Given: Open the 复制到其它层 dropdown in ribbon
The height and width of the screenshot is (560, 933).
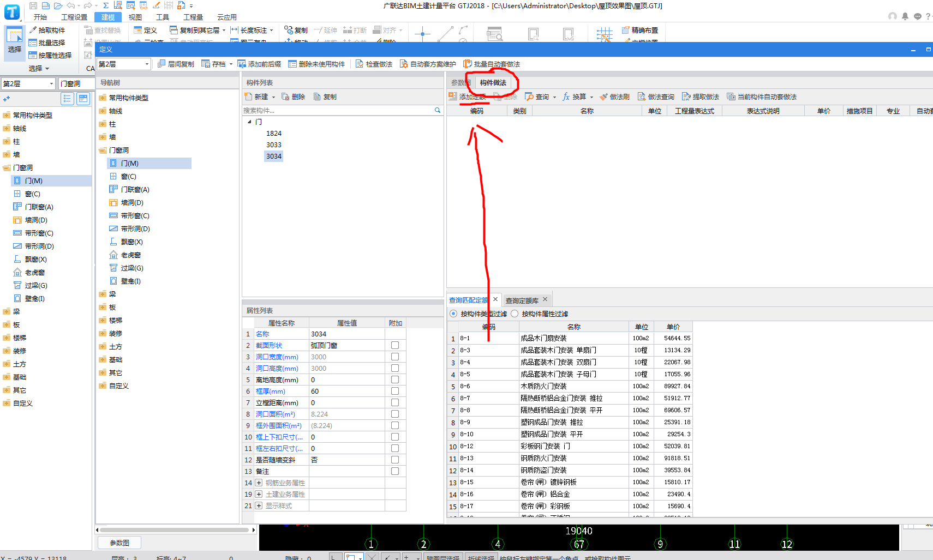Looking at the screenshot, I should point(224,31).
